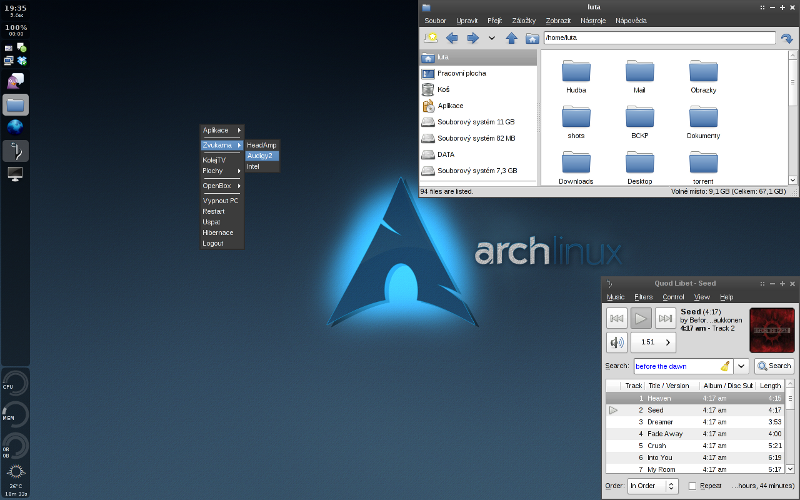This screenshot has width=800, height=500.
Task: Clear the search with the broom icon
Action: coord(726,366)
